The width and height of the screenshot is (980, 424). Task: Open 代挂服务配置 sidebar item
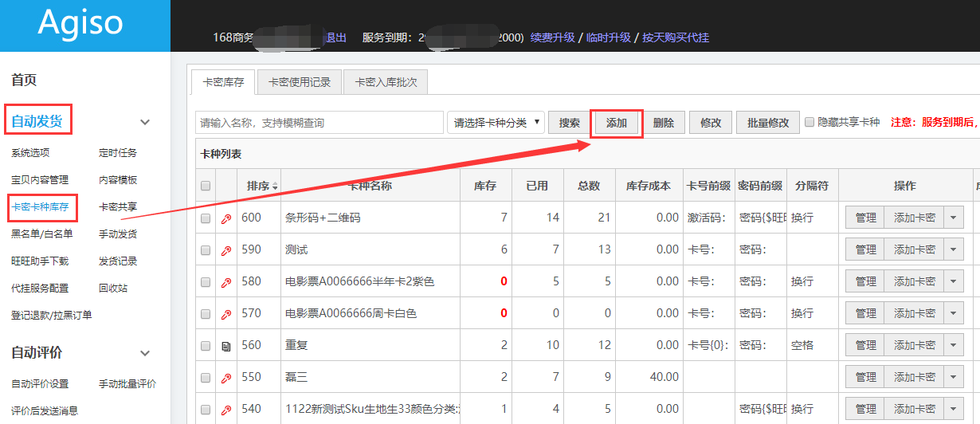40,289
